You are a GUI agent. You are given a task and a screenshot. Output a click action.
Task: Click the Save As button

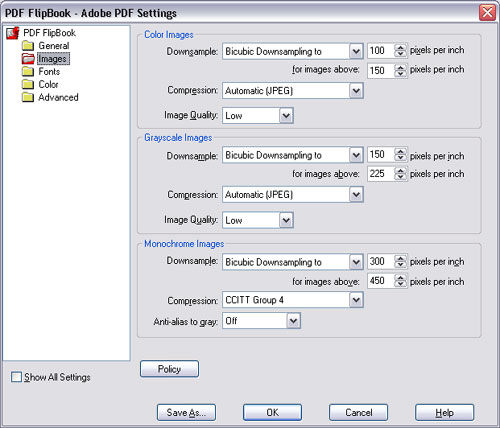tap(186, 413)
